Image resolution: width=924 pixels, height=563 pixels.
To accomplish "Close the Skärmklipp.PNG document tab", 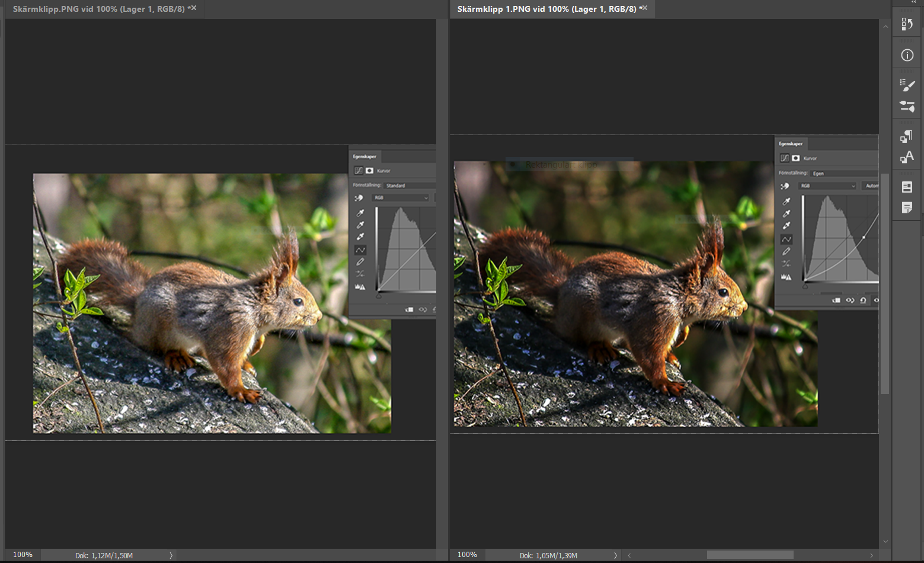I will 194,8.
